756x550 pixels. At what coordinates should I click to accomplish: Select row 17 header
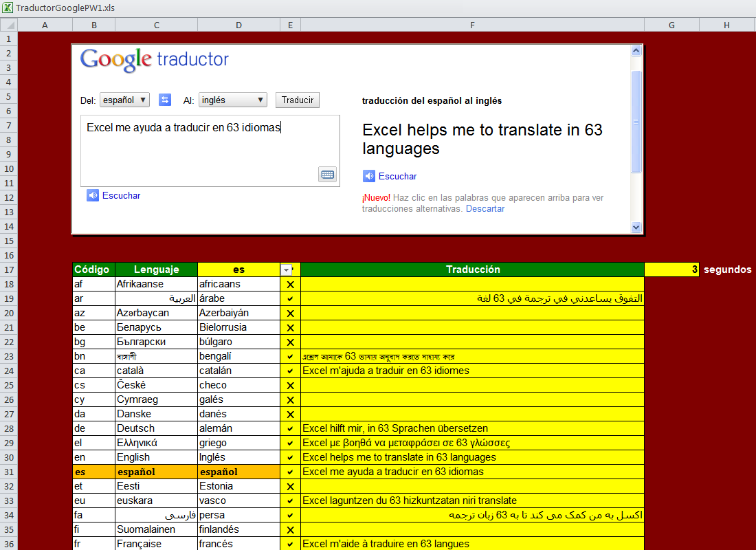tap(9, 269)
